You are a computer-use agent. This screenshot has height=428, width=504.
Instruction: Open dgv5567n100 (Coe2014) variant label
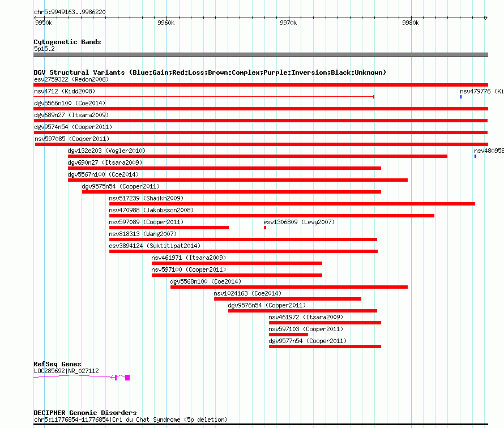[x=103, y=174]
